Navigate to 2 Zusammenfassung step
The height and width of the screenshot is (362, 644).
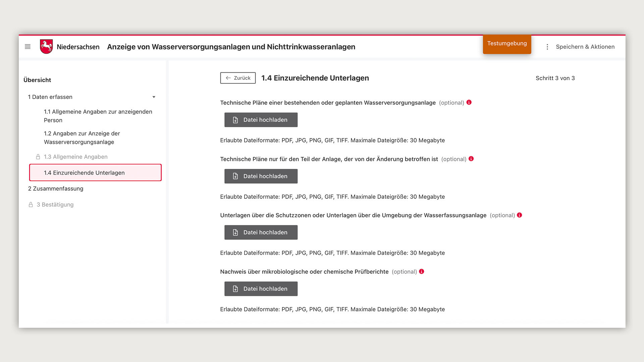56,188
